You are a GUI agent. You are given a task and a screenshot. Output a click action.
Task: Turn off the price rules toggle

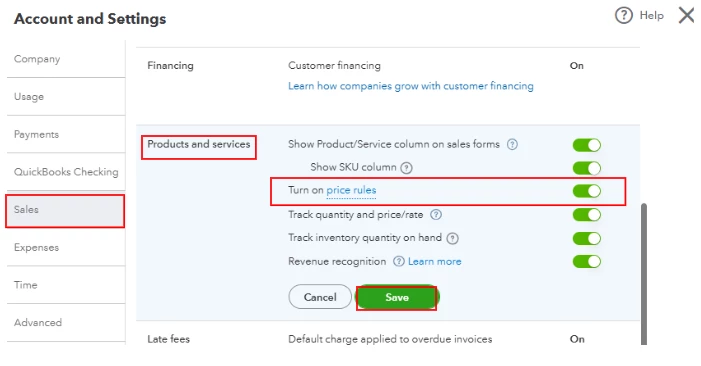[x=587, y=191]
